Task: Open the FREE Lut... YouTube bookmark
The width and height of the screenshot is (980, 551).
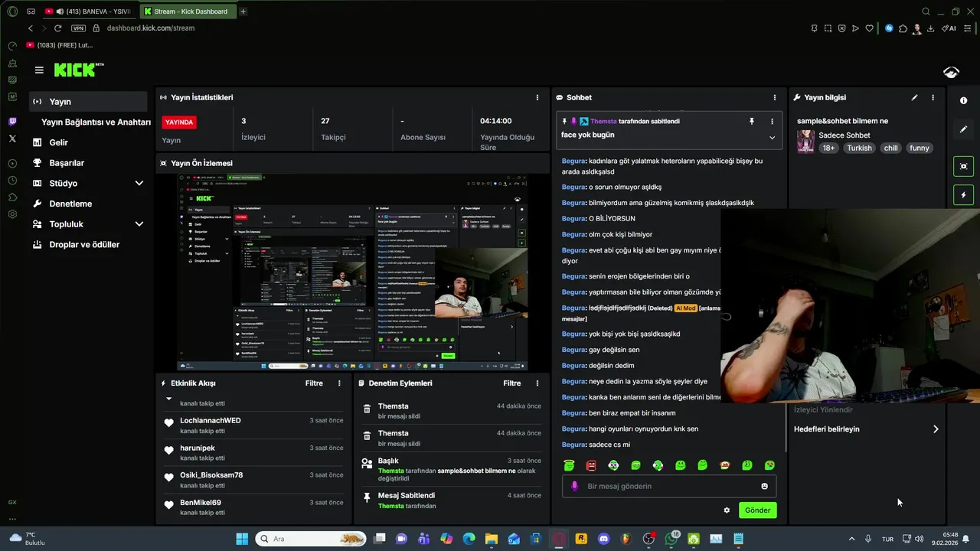Action: point(60,45)
